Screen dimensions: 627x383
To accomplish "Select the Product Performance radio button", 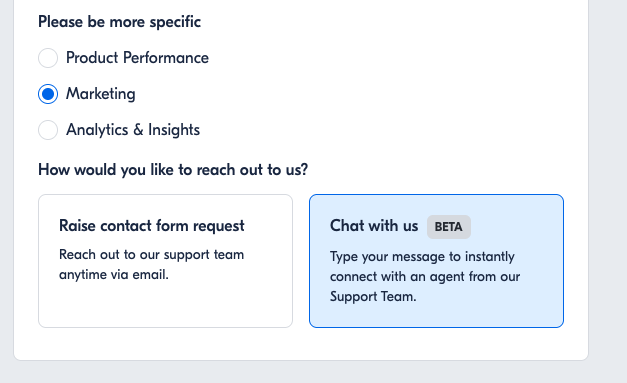I will [x=48, y=58].
